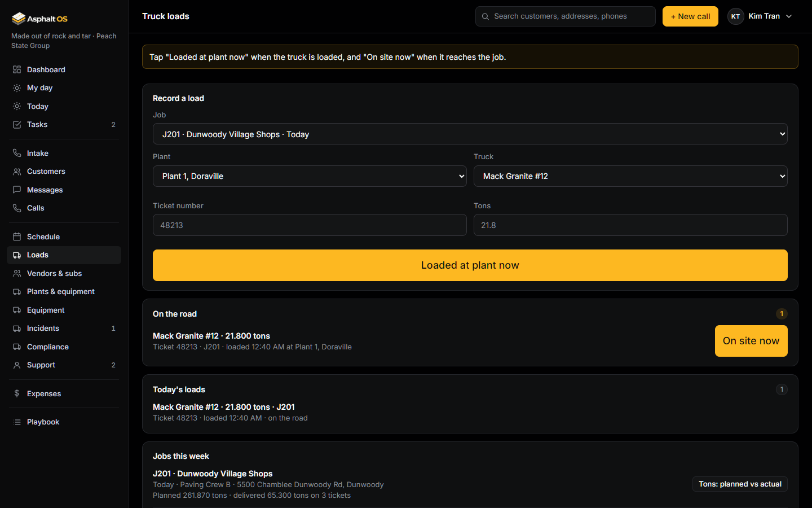This screenshot has width=812, height=508.
Task: Click the Intake phone icon
Action: tap(17, 153)
